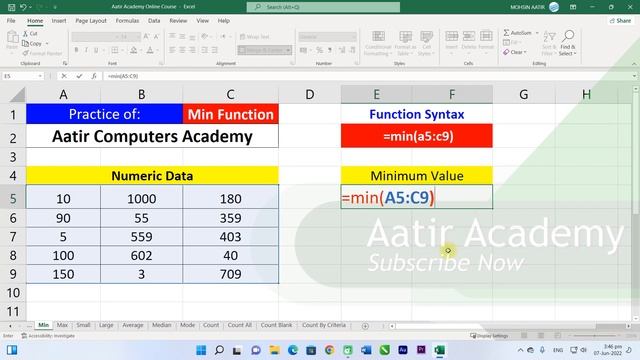Open the font name combo box

pyautogui.click(x=96, y=37)
